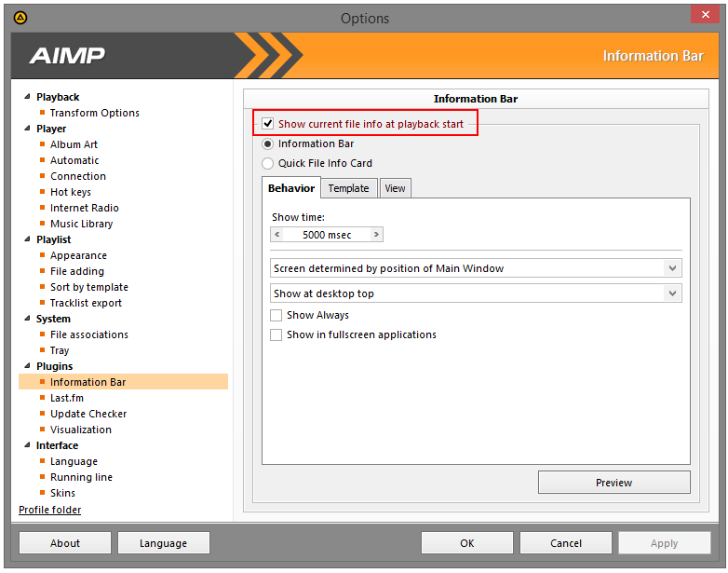
Task: Select the Interface category heading
Action: (x=57, y=445)
